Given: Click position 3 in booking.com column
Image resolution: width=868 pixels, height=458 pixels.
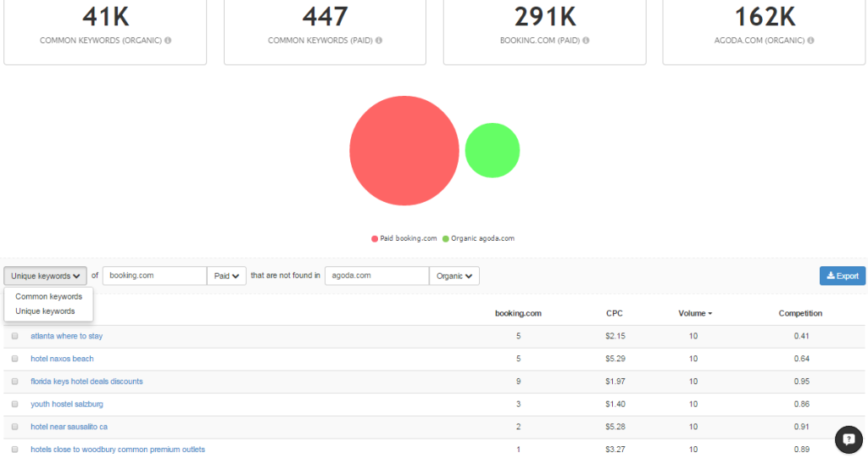Looking at the screenshot, I should point(518,405).
